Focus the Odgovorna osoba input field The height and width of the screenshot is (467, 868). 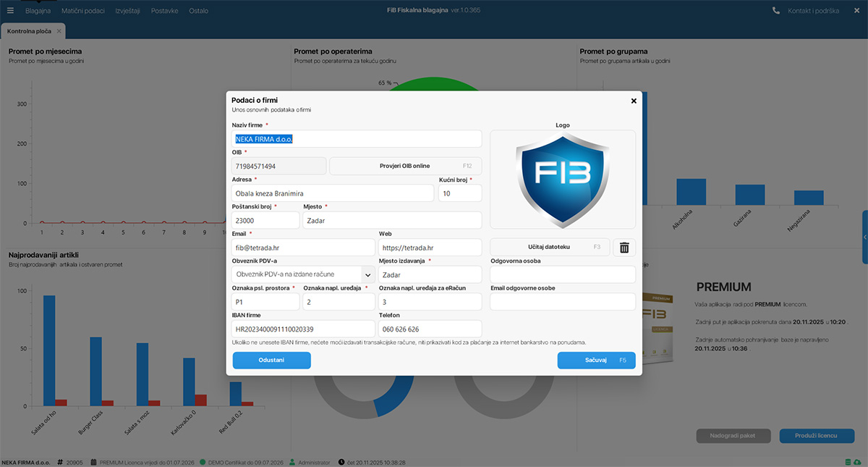point(562,274)
